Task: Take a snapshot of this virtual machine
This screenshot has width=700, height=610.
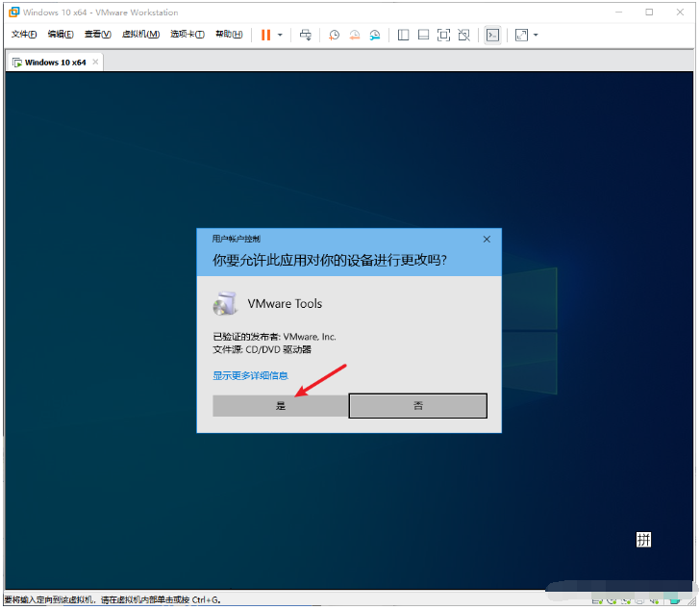Action: (334, 35)
